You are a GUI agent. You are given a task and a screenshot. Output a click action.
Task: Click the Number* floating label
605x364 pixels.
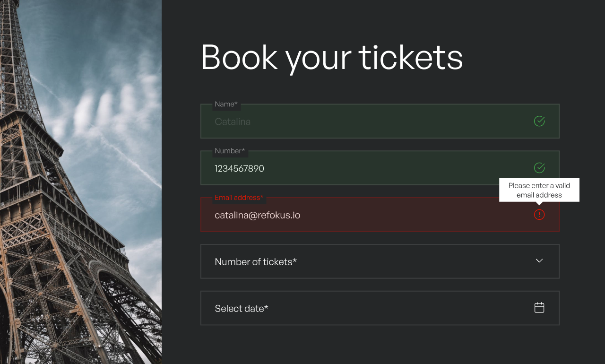click(230, 151)
